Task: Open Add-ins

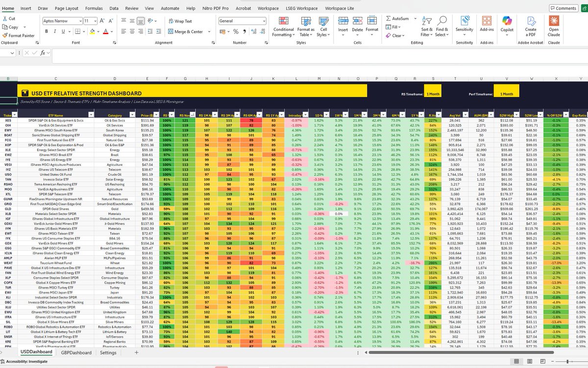Action: (x=487, y=24)
